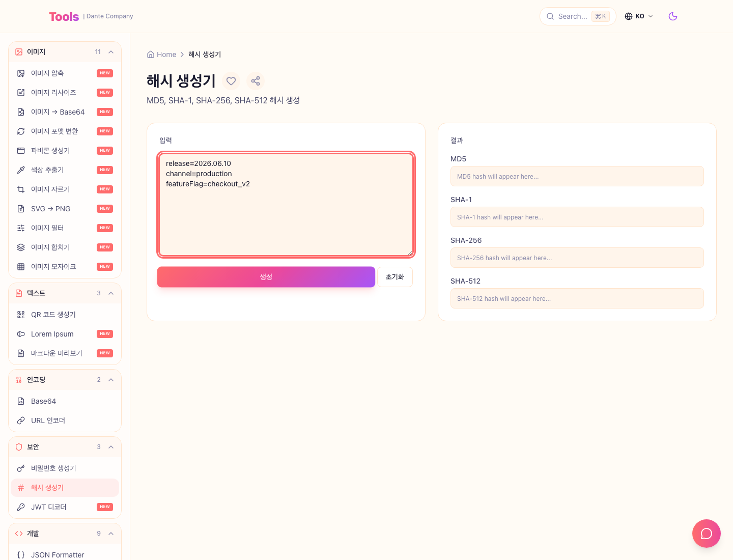
Task: Open the 비밀번호 생성기 text label
Action: pyautogui.click(x=53, y=468)
